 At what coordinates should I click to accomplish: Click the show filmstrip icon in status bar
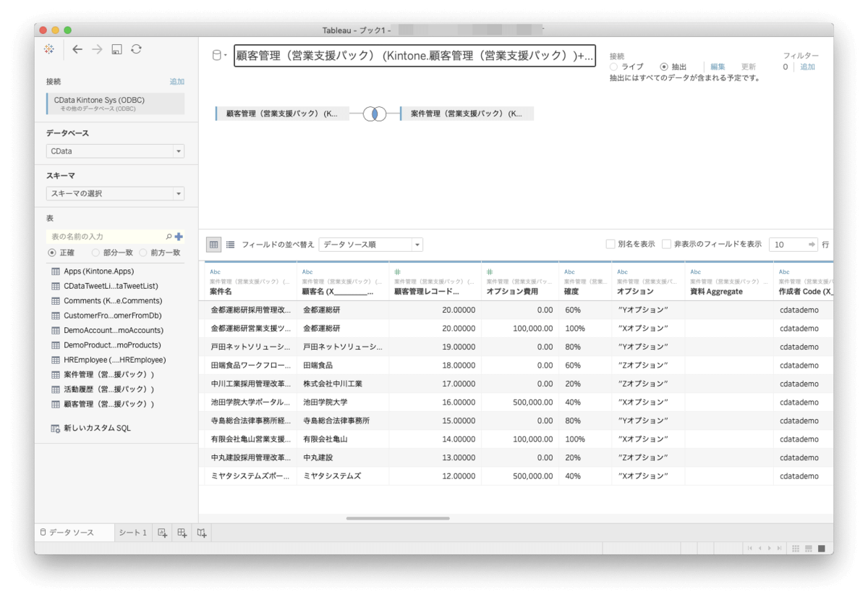808,549
